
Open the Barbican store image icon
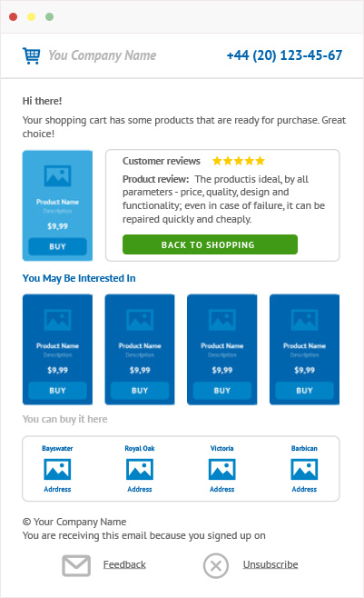point(304,469)
